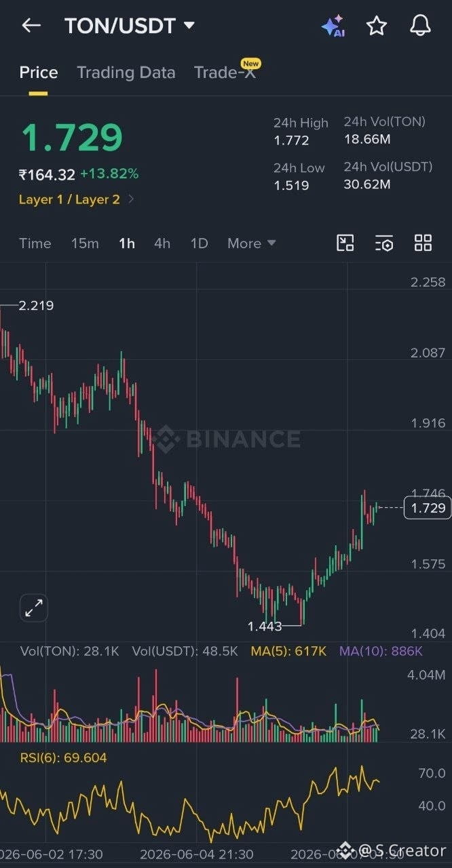Open the TON/USDT pair selector dropdown
452x868 pixels.
(130, 26)
